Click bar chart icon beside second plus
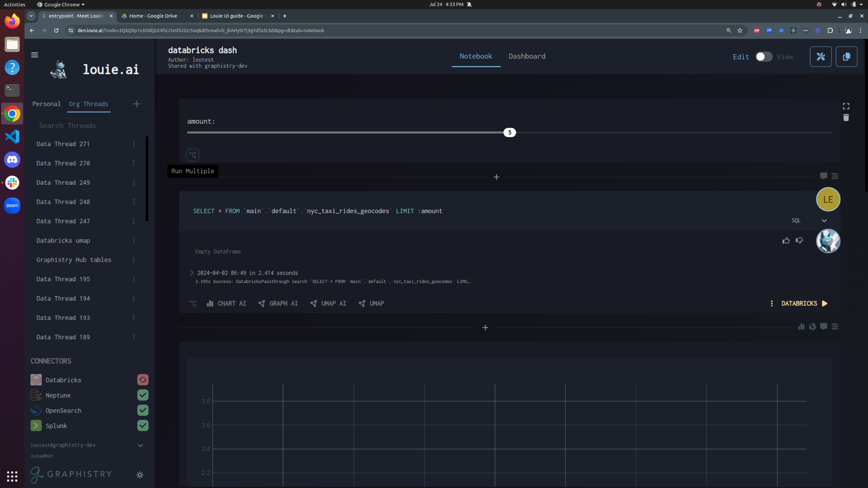Viewport: 868px width, 488px height. pyautogui.click(x=801, y=327)
